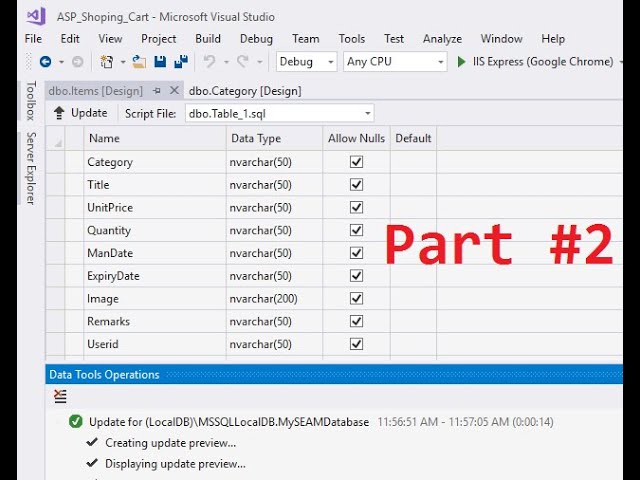The image size is (640, 480).
Task: Open the Debug configuration dropdown
Action: point(331,62)
